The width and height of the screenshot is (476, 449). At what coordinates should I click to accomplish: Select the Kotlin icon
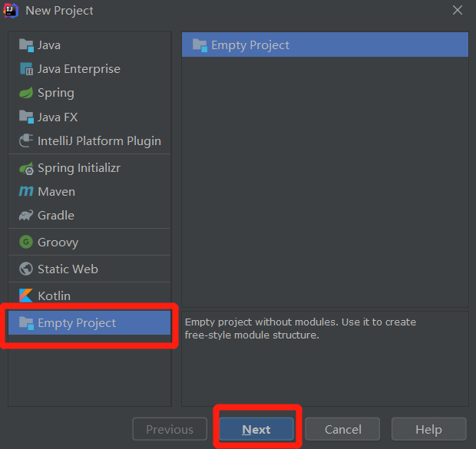(x=26, y=295)
